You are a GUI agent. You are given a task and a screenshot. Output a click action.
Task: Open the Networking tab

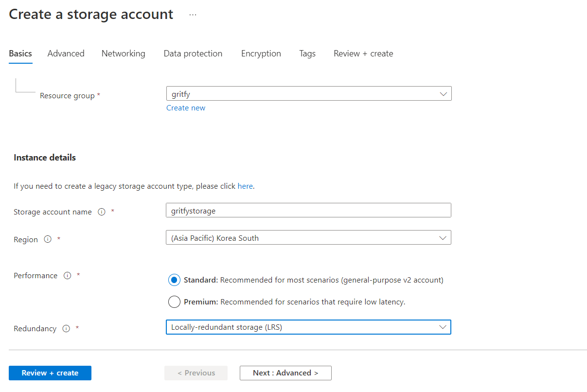click(123, 53)
